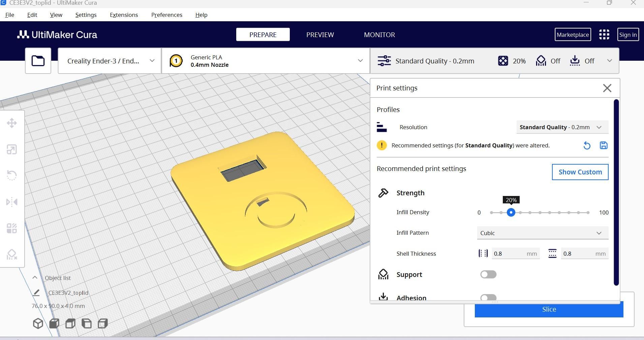The width and height of the screenshot is (644, 340).
Task: Select the Mirror tool in left toolbar
Action: [x=12, y=202]
